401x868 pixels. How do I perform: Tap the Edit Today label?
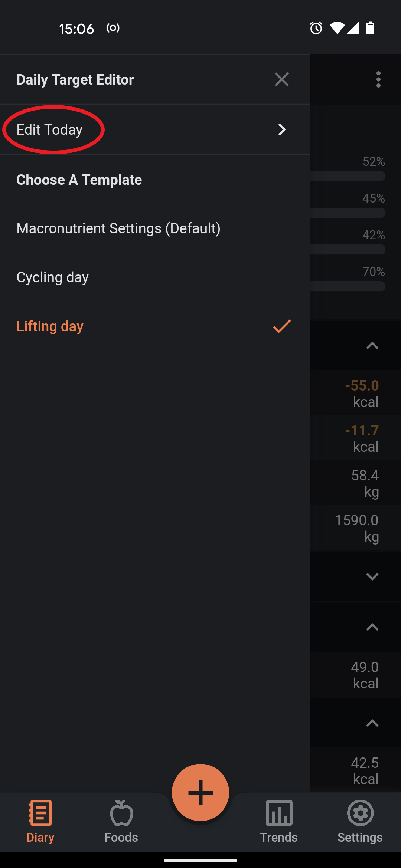[49, 129]
